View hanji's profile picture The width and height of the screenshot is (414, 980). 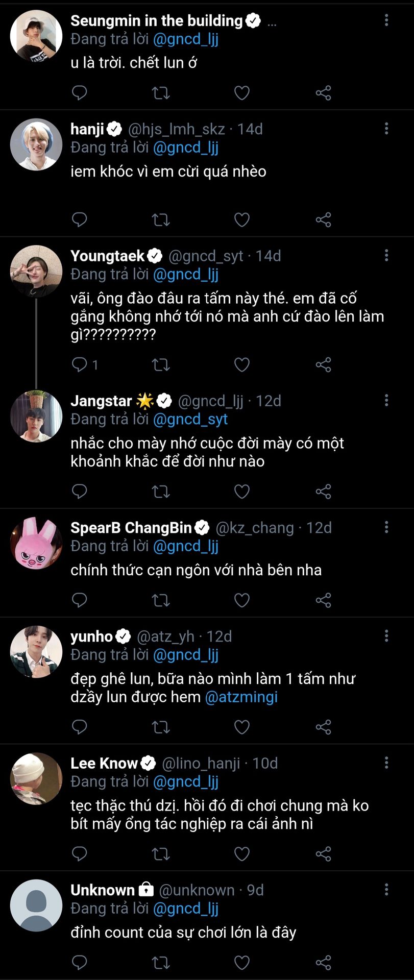[x=36, y=144]
